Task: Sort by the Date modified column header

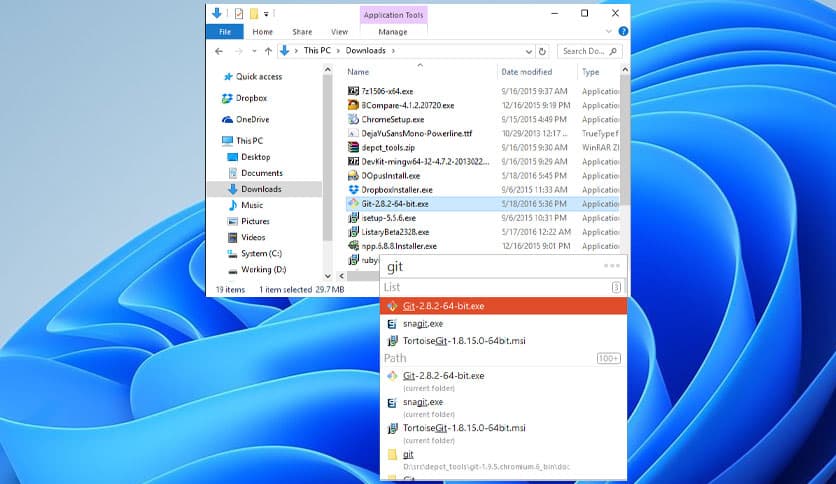Action: tap(526, 72)
